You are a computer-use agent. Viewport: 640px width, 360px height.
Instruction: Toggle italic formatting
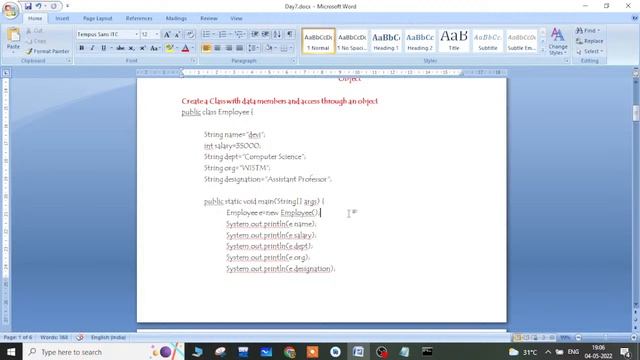92,48
